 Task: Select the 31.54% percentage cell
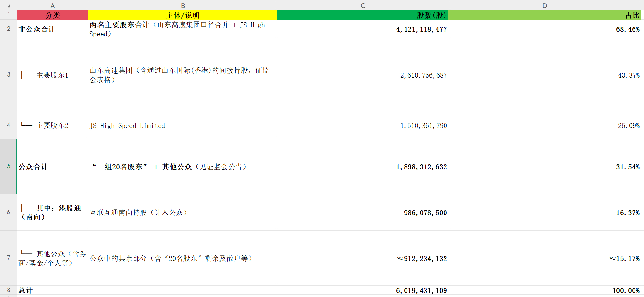544,167
